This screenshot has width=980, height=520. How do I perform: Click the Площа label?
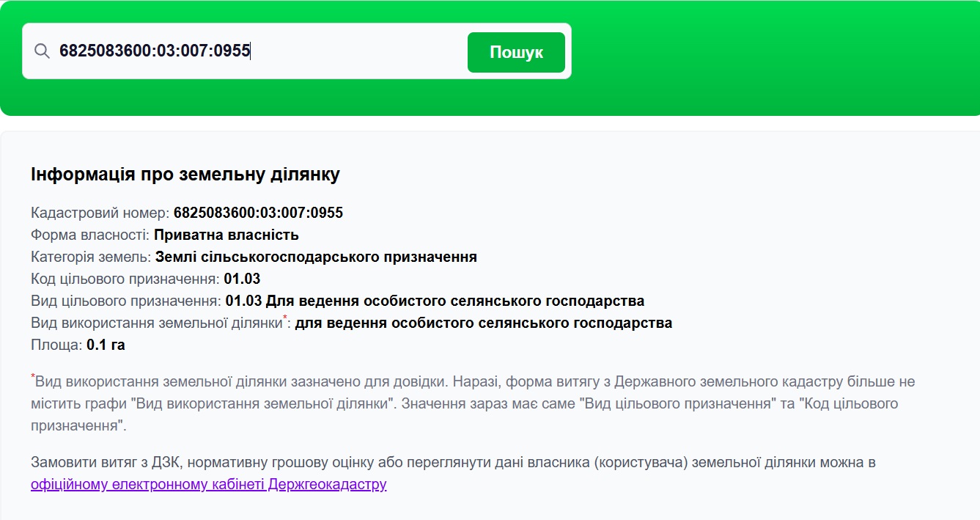[56, 345]
